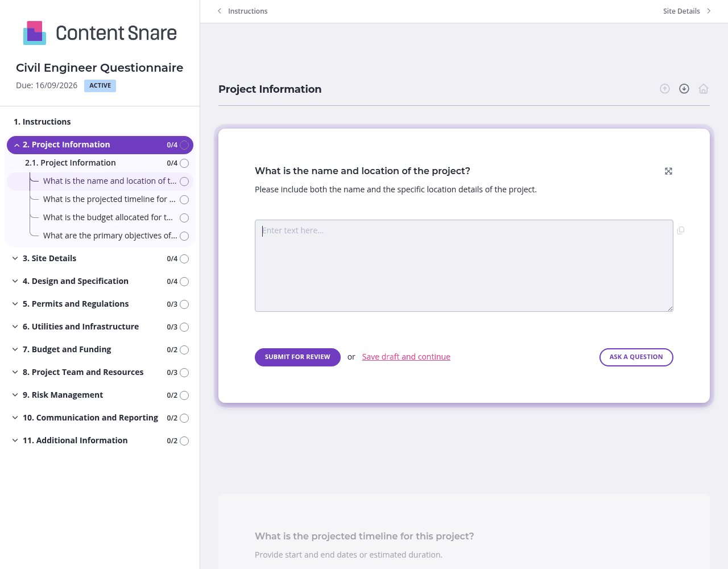
Task: Select 'What is the budget allocated' item
Action: [108, 217]
